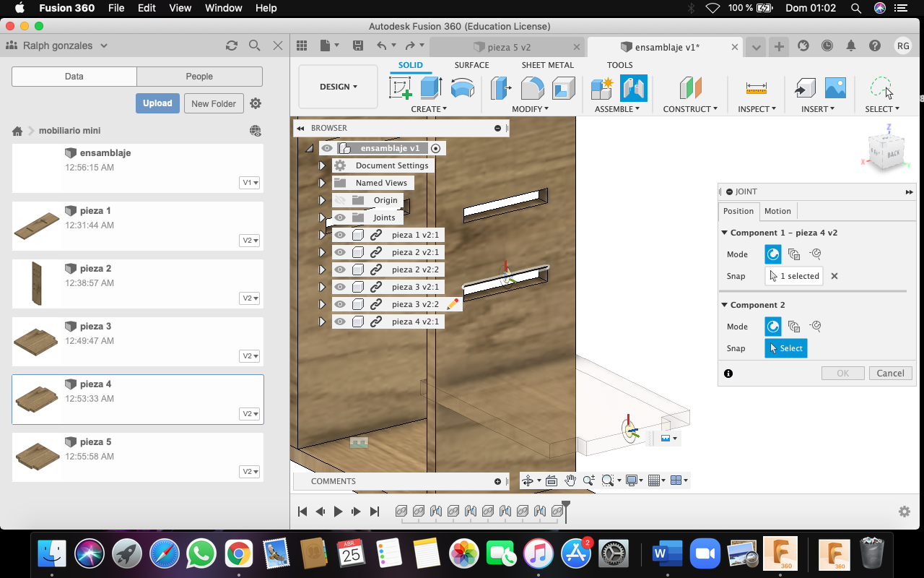Open the CONSTRUCT dropdown menu
This screenshot has width=924, height=578.
(x=690, y=109)
